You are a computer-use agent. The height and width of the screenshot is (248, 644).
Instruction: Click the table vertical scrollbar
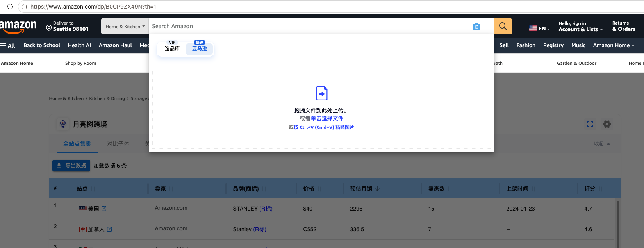pyautogui.click(x=617, y=224)
